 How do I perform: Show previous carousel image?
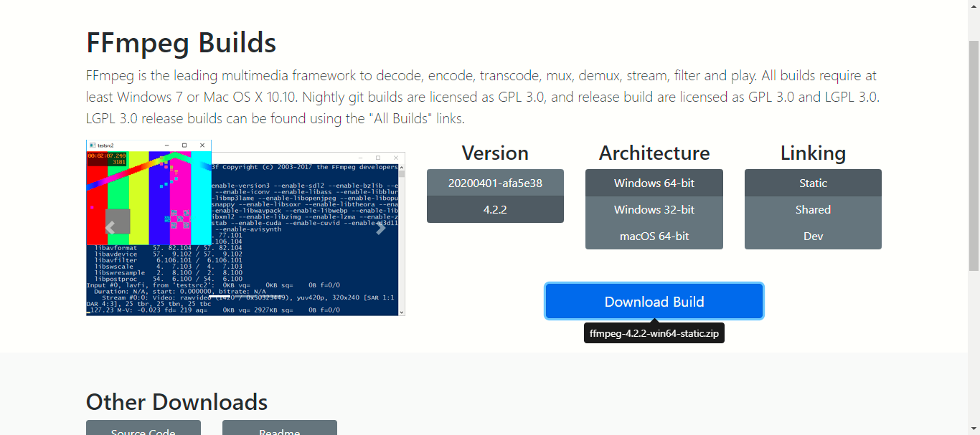point(110,228)
